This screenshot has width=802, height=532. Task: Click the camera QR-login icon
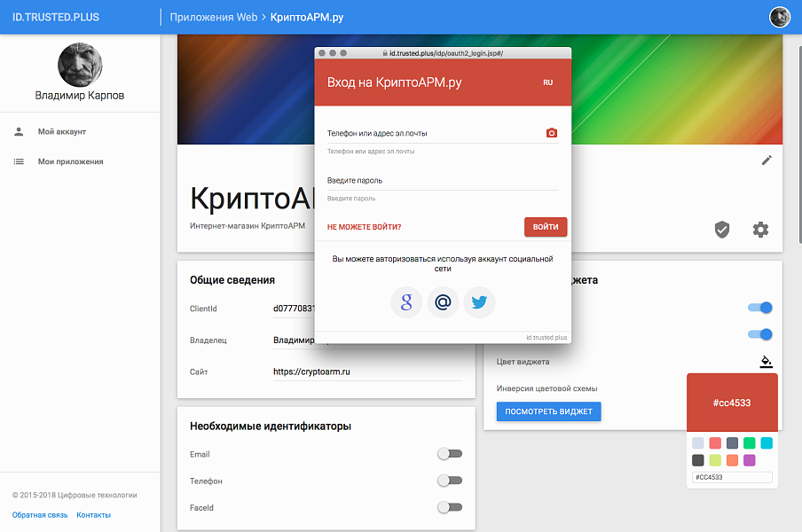point(552,132)
